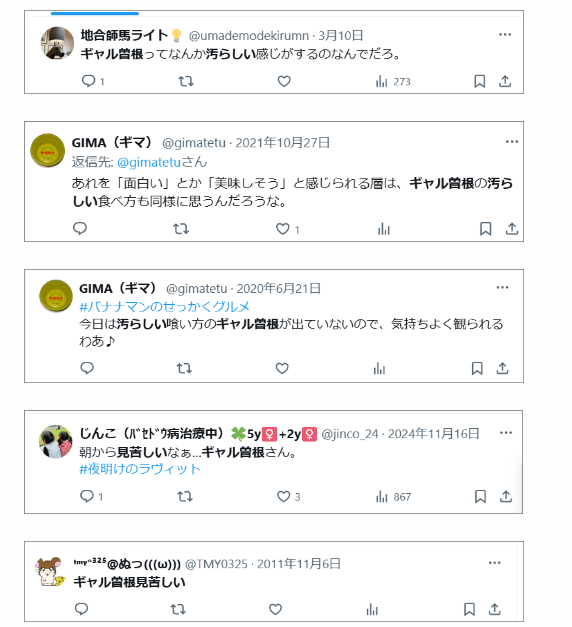
Task: View analytics showing 273 views
Action: (393, 82)
